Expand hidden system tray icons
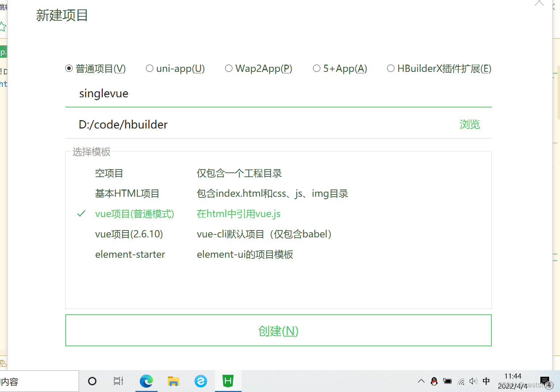The image size is (560, 392). (x=421, y=381)
